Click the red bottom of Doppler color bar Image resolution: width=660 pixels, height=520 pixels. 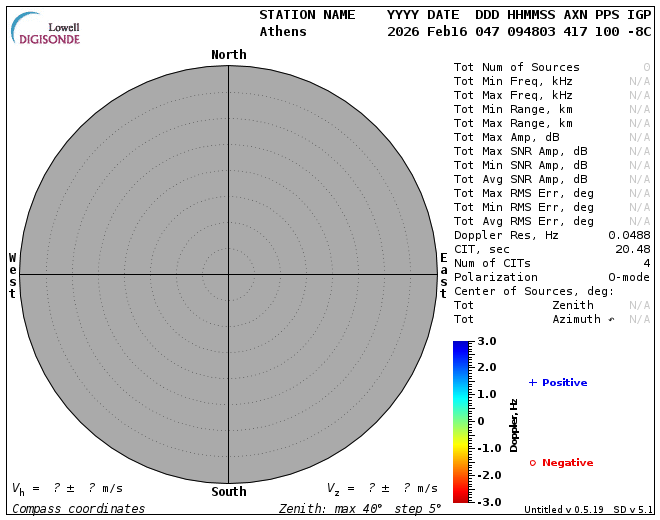[x=461, y=495]
